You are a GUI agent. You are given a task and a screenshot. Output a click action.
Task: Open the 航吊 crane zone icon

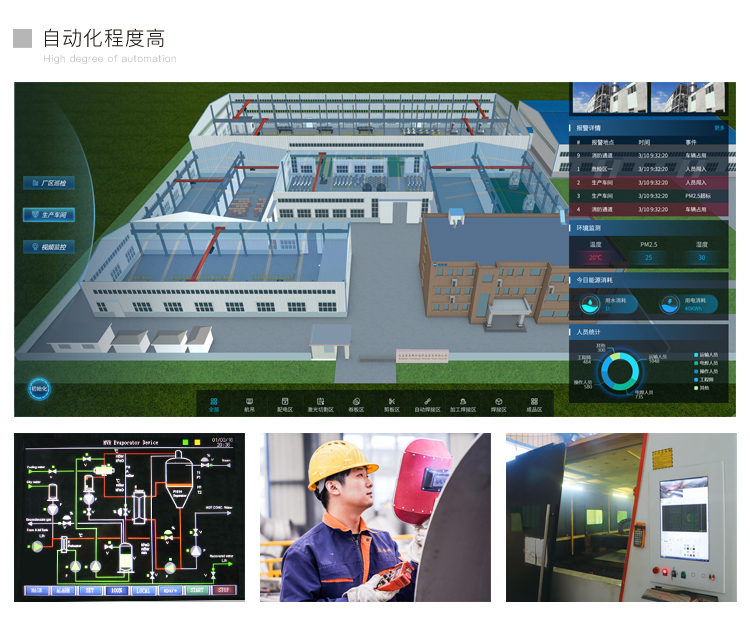coord(249,403)
